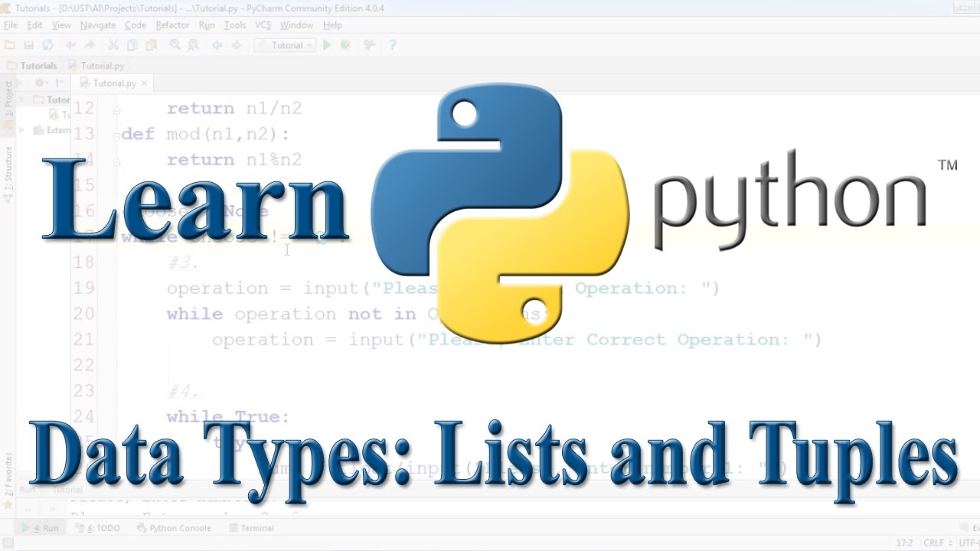980x551 pixels.
Task: Click the Settings wrench toolbar icon
Action: 371,45
